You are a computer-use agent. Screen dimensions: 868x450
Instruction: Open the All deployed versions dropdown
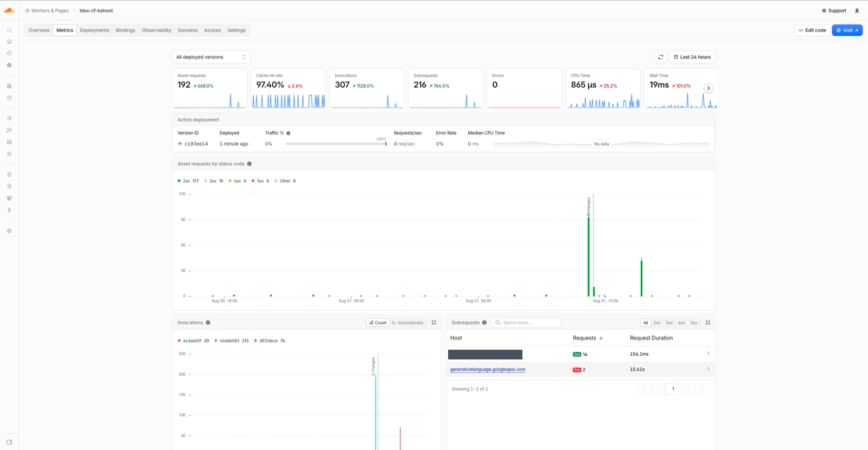coord(211,57)
